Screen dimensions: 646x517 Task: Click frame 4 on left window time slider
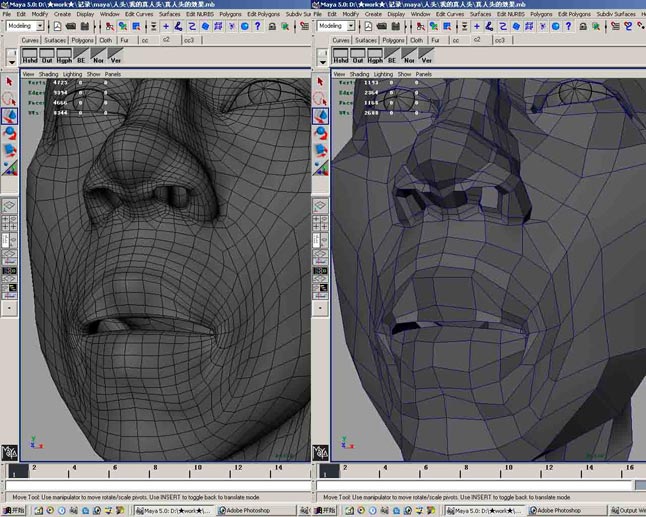[x=75, y=470]
